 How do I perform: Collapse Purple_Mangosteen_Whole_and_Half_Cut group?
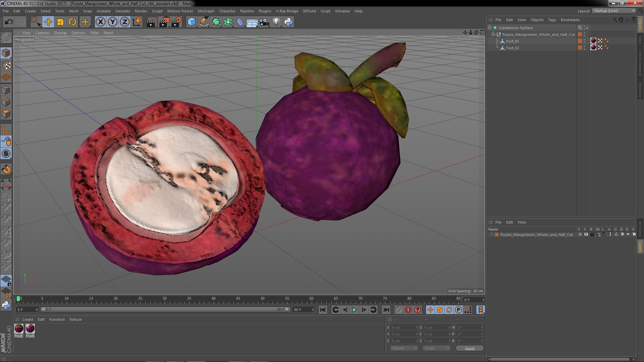[493, 35]
